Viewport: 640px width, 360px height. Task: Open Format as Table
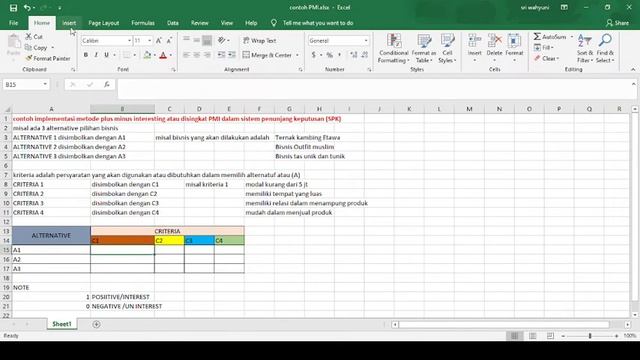424,48
